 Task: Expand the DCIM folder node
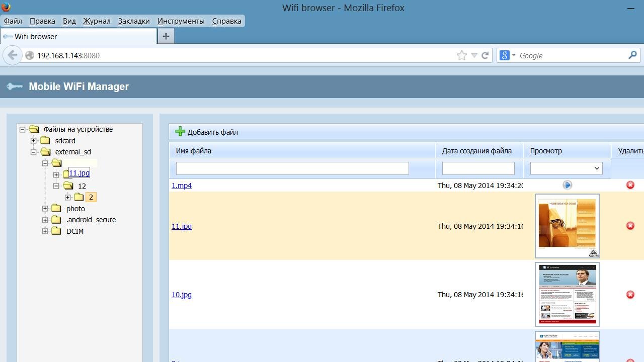click(x=45, y=231)
